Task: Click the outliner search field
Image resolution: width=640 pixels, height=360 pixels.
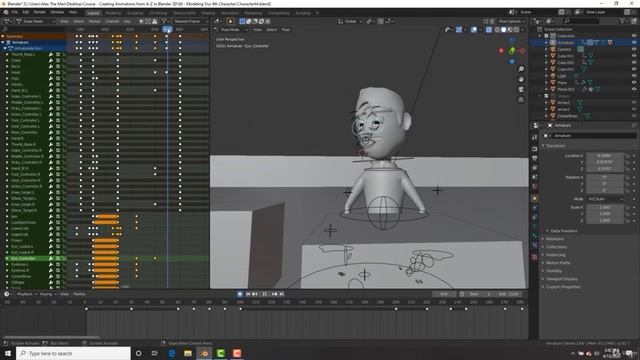Action: pyautogui.click(x=581, y=21)
